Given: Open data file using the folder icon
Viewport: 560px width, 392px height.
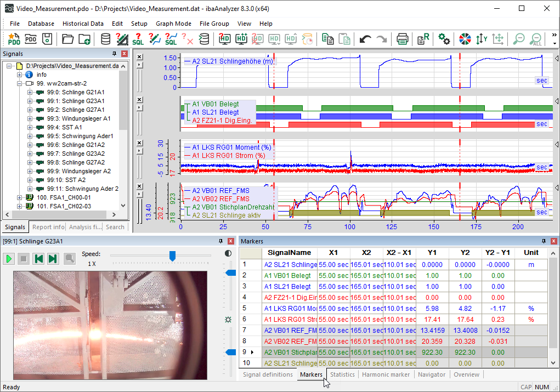Looking at the screenshot, I should click(x=67, y=39).
